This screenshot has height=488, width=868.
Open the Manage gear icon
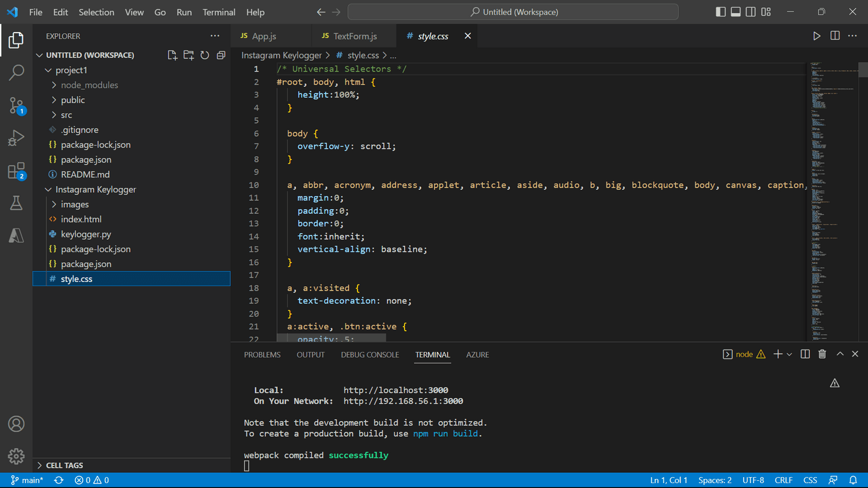point(16,456)
